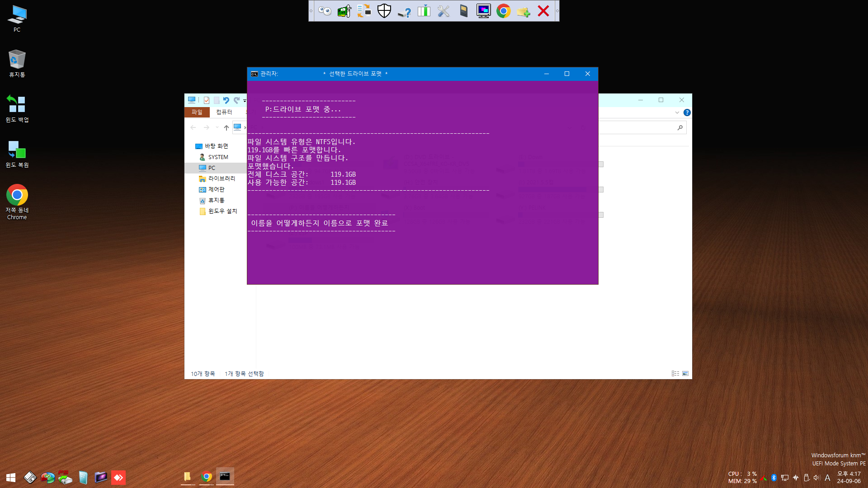Click the red-green triangle tray icon
Image resolution: width=868 pixels, height=488 pixels.
click(764, 478)
